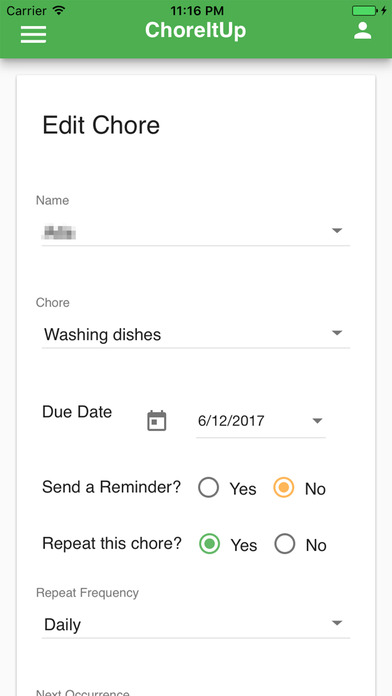Screen dimensions: 392x696
Task: Open the Chore dropdown showing Washing dishes
Action: tap(196, 334)
